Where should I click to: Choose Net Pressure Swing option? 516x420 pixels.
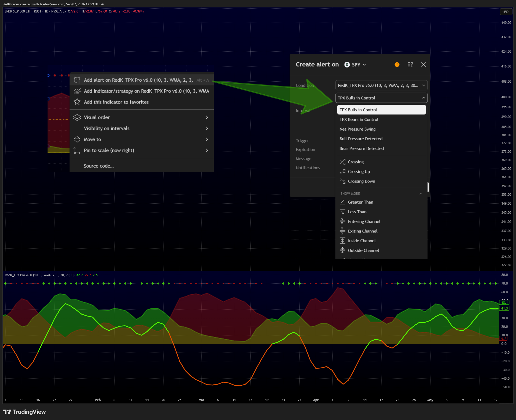(381, 129)
